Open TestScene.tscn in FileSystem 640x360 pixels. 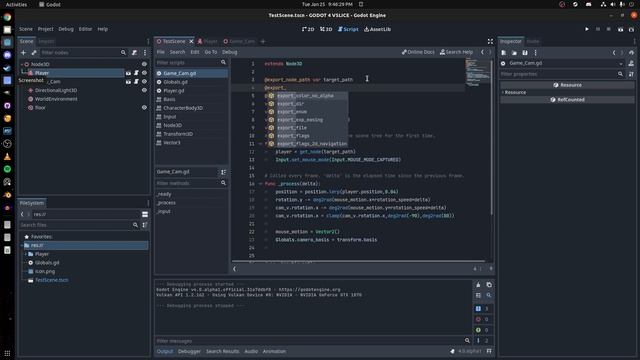coord(51,280)
